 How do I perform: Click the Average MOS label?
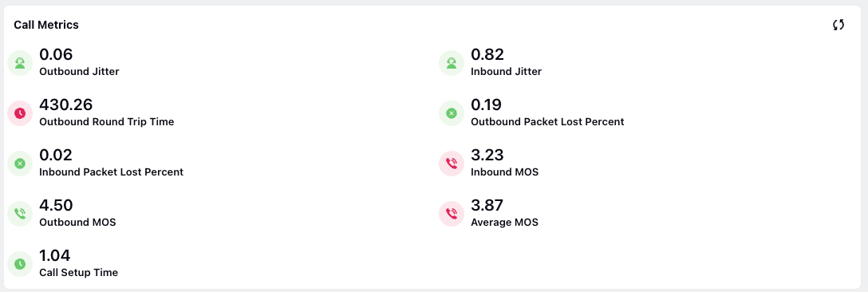click(504, 223)
